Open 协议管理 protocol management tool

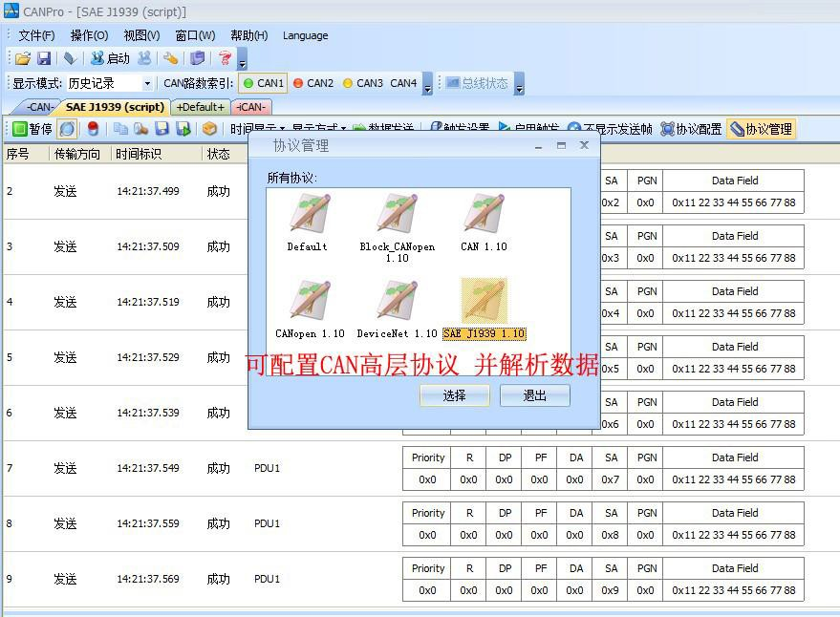[761, 129]
